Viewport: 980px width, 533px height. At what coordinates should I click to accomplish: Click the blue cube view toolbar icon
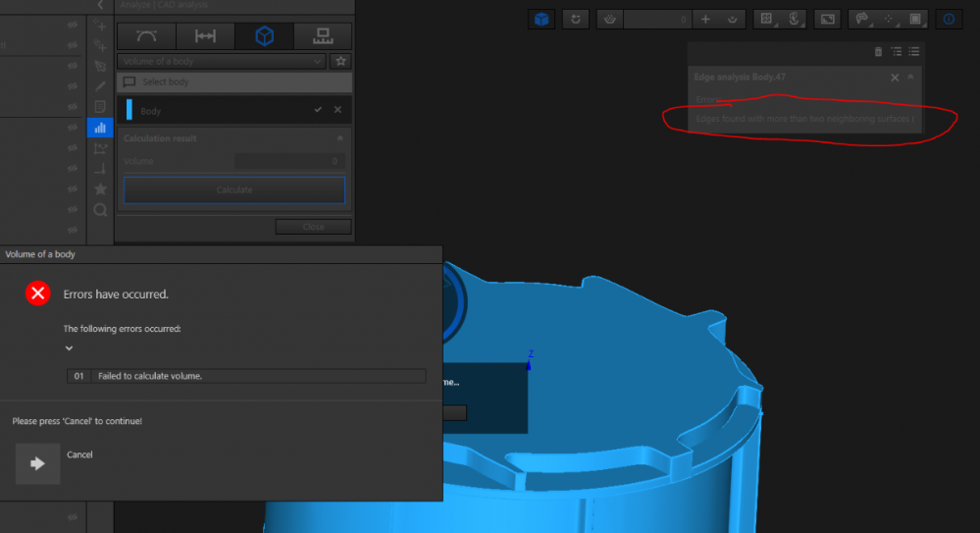[542, 20]
